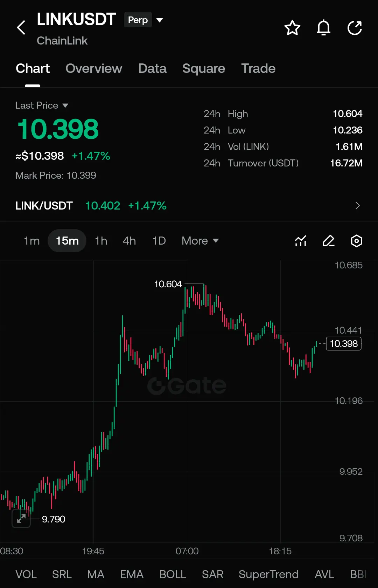This screenshot has height=588, width=378.
Task: Tap the 10.196 price axis label
Action: [x=349, y=401]
